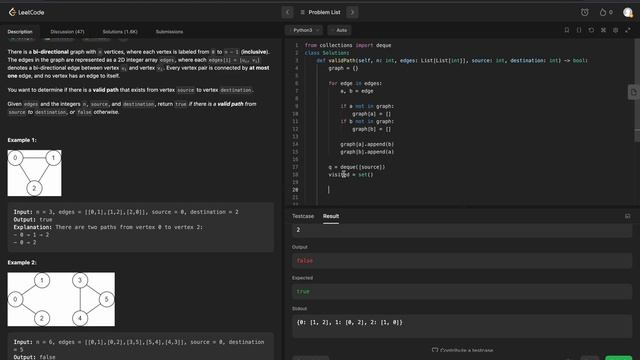
Task: Click the 'Example 2:' heading
Action: click(22, 262)
